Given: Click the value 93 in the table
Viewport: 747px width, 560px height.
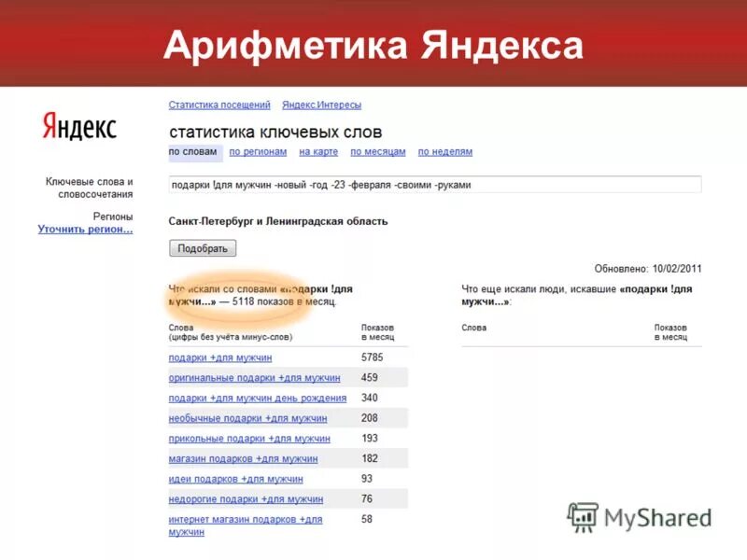Looking at the screenshot, I should [367, 479].
